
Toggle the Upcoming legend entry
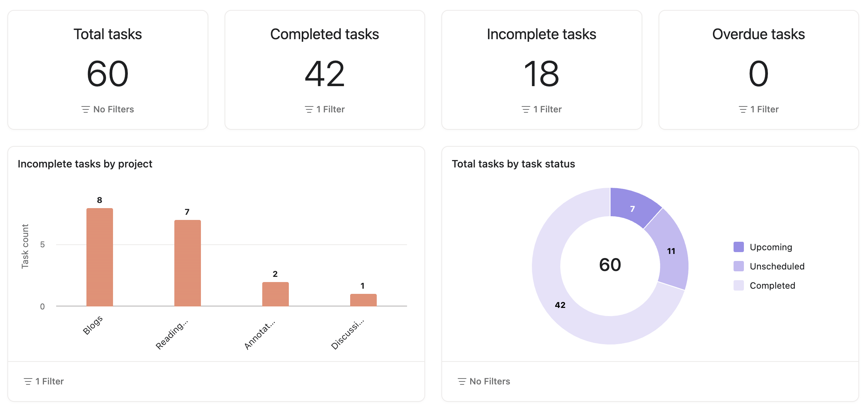pos(770,247)
